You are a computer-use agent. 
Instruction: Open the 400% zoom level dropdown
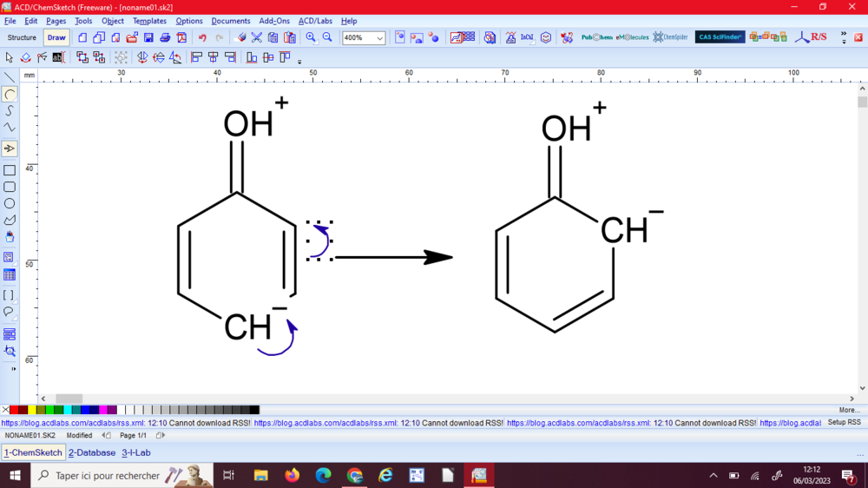pyautogui.click(x=380, y=38)
